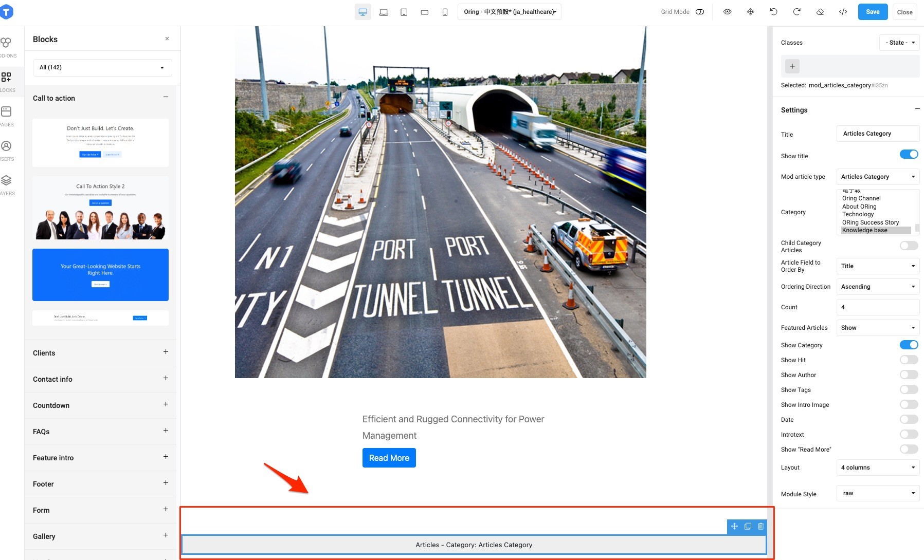The height and width of the screenshot is (560, 924).
Task: Add a new class with plus button
Action: [792, 66]
